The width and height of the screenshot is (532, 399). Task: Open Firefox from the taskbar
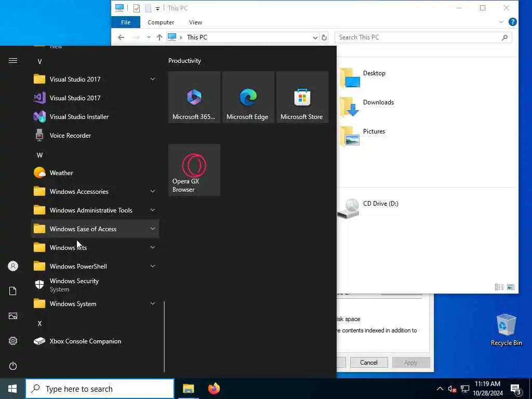point(214,389)
